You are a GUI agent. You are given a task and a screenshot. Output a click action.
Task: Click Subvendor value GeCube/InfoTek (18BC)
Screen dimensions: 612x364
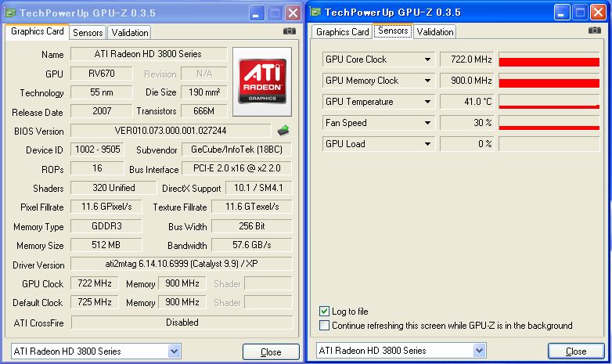(x=236, y=150)
